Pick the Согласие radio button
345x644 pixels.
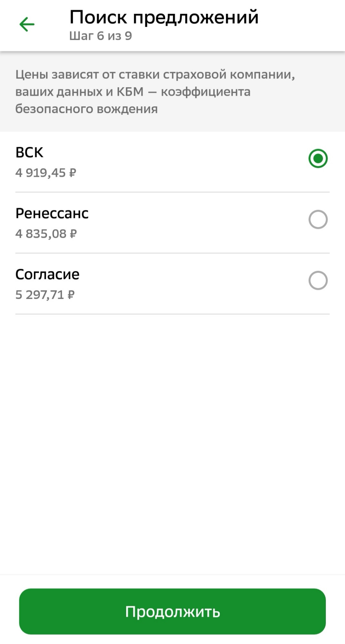tap(318, 280)
